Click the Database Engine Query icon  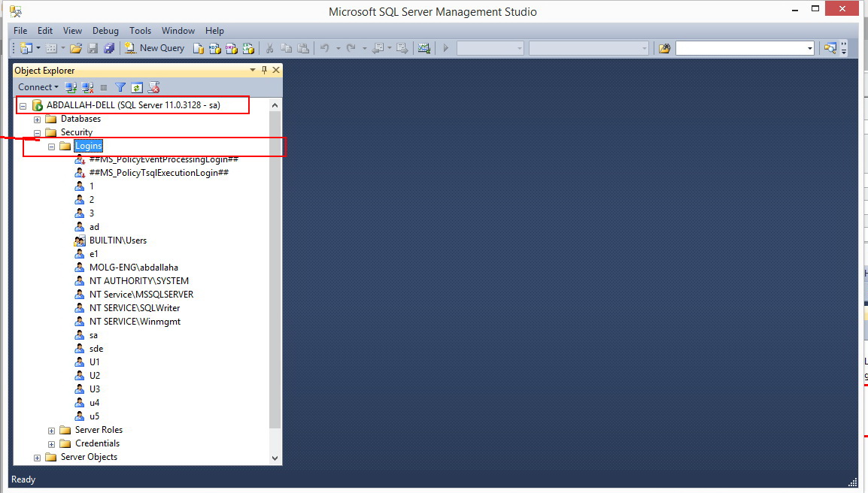coord(198,49)
